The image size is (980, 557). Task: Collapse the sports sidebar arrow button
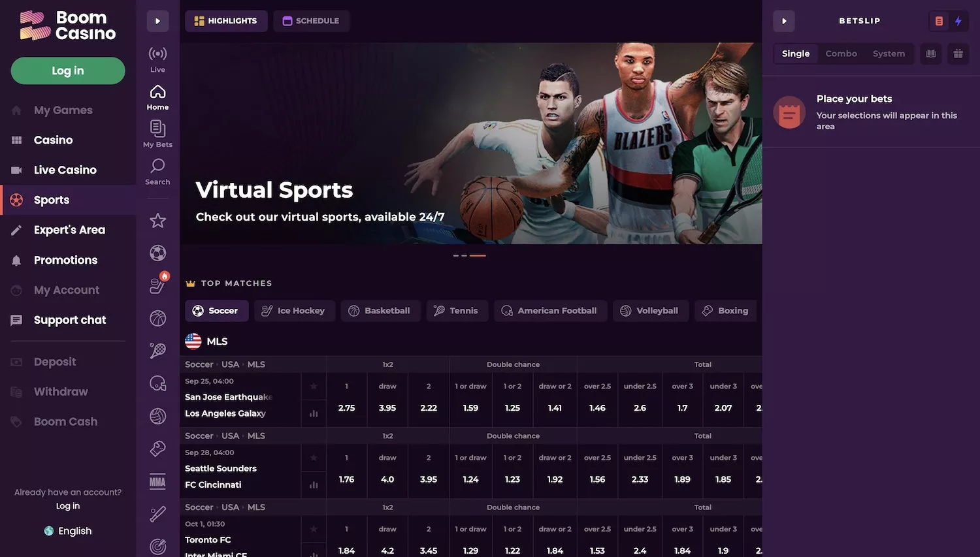pyautogui.click(x=157, y=21)
